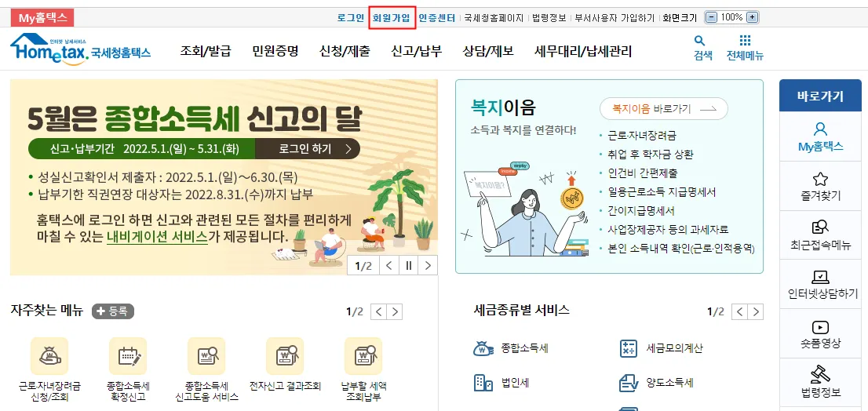The height and width of the screenshot is (411, 868).
Task: Open the 법령정보 gavel icon
Action: 820,375
